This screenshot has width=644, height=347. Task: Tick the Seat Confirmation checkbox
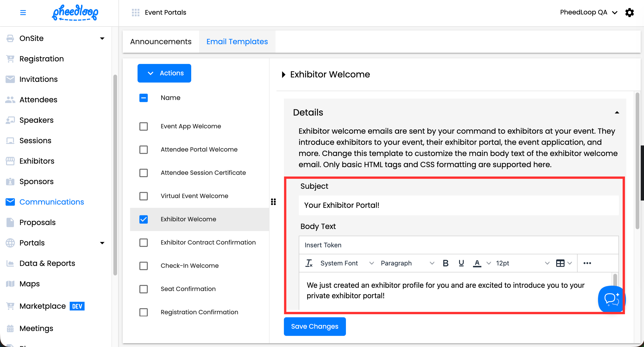(144, 289)
